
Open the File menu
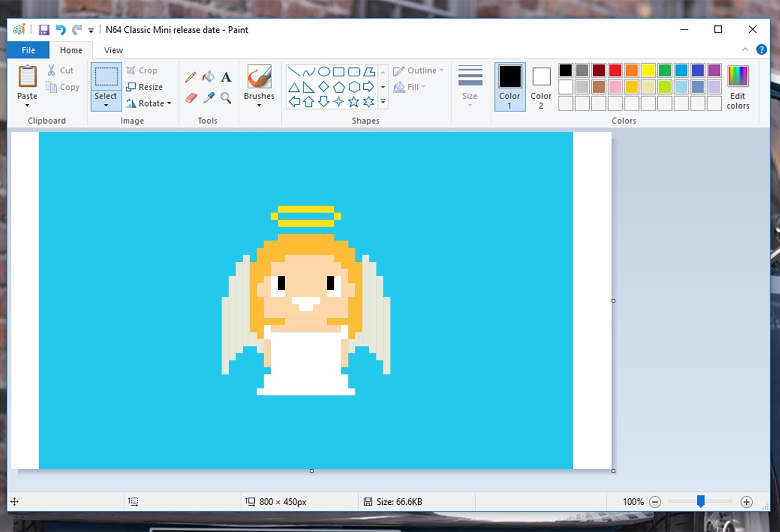point(29,50)
